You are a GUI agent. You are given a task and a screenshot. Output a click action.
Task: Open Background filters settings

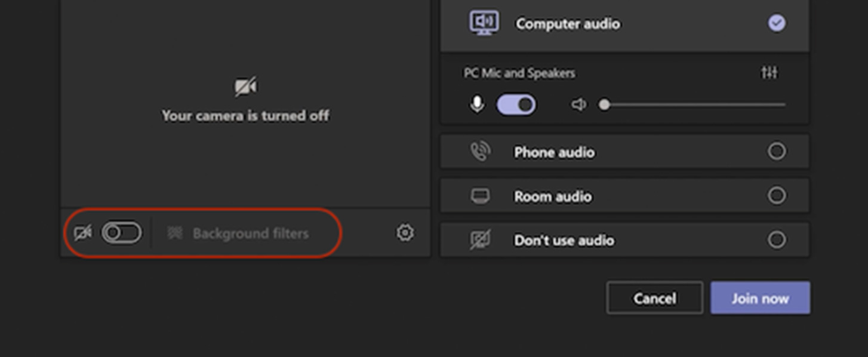251,233
